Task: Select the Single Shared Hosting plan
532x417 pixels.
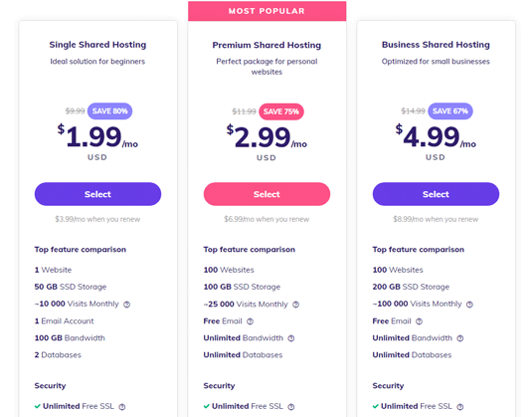Action: (x=97, y=194)
